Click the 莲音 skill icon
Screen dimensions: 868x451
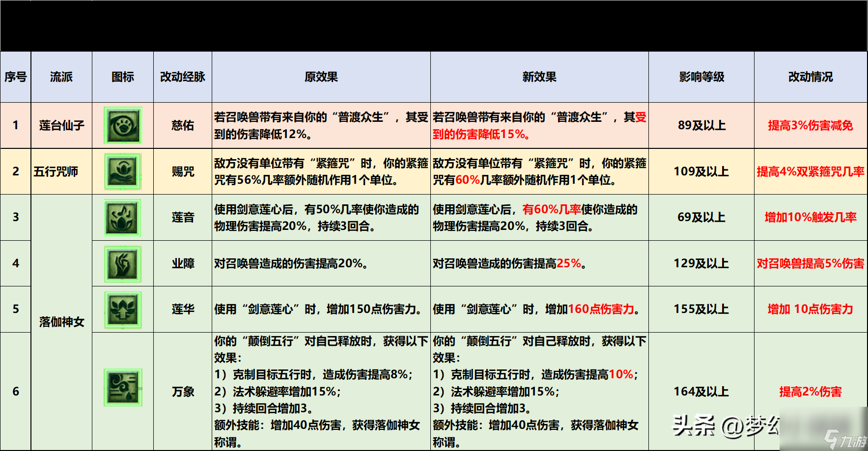tap(123, 217)
